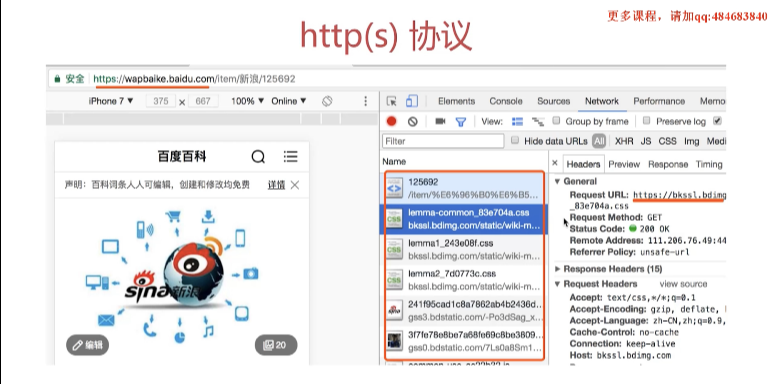Switch to the Response detail tab

coord(668,165)
